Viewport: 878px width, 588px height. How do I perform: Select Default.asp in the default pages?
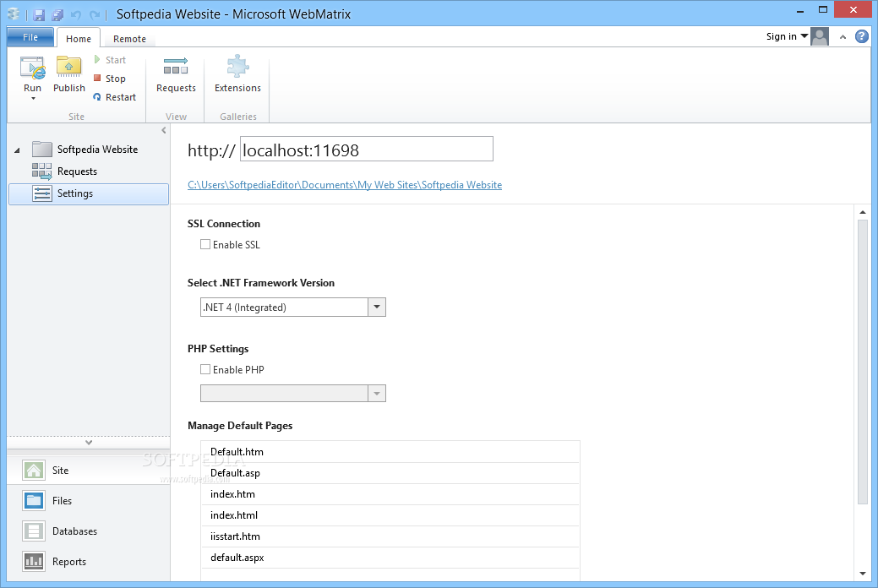[390, 473]
